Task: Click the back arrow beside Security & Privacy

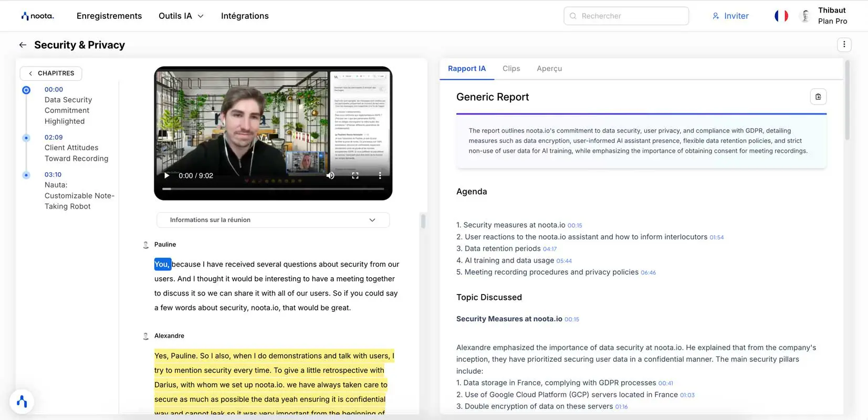Action: click(23, 45)
